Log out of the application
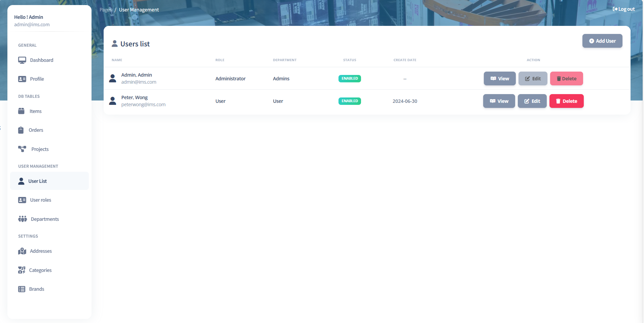The height and width of the screenshot is (323, 644). pos(623,9)
